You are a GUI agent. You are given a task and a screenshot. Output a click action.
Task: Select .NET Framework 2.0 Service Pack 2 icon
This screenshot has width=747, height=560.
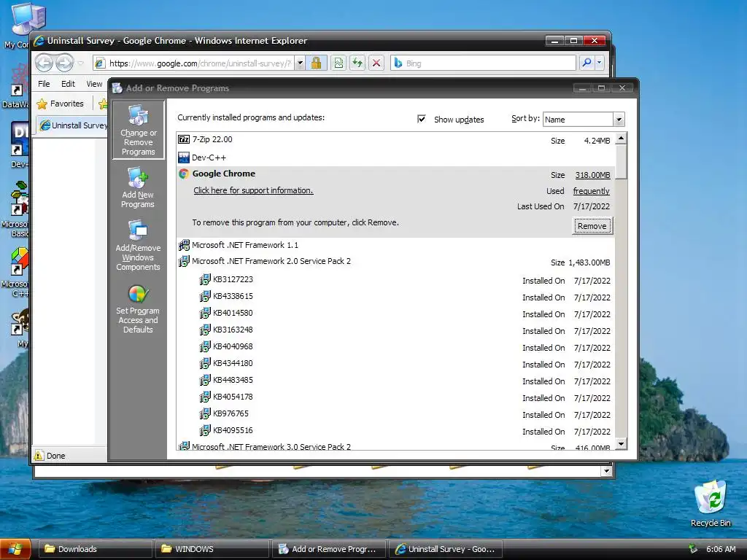(183, 261)
